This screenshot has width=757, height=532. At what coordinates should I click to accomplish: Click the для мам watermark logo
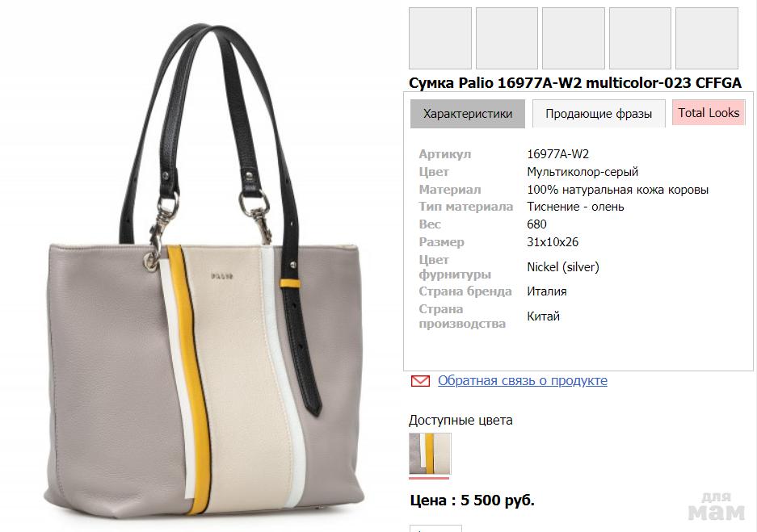pos(717,506)
